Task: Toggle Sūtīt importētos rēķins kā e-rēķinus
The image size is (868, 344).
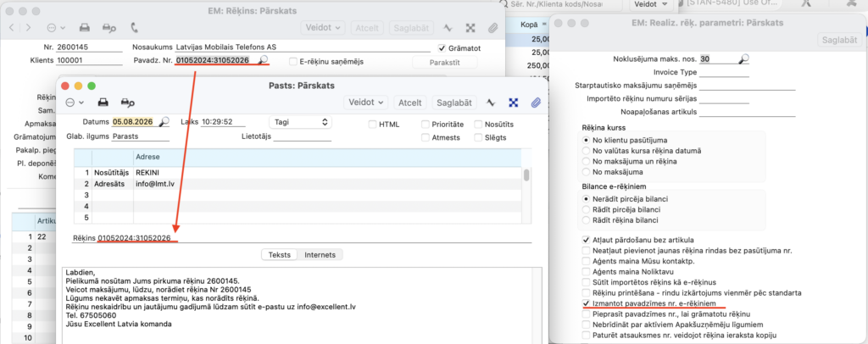Action: tap(587, 282)
